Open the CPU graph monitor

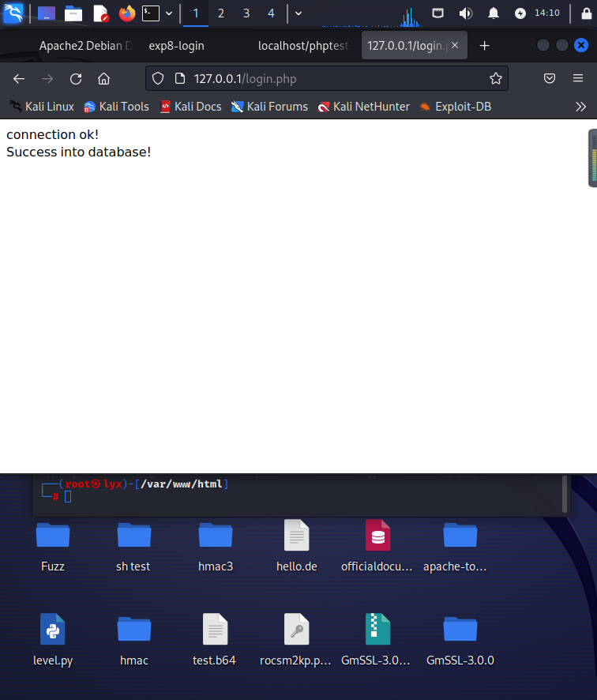372,16
